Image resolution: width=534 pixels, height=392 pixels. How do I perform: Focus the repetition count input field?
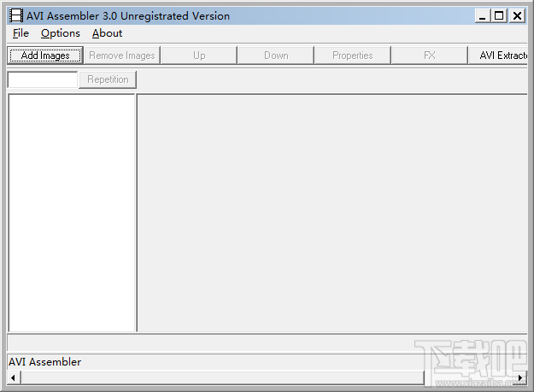(43, 79)
